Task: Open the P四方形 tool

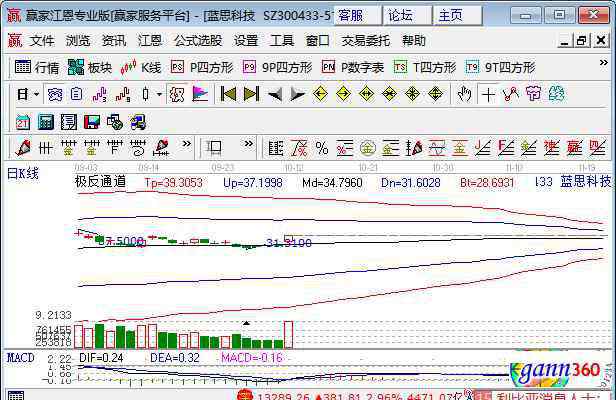Action: (203, 67)
